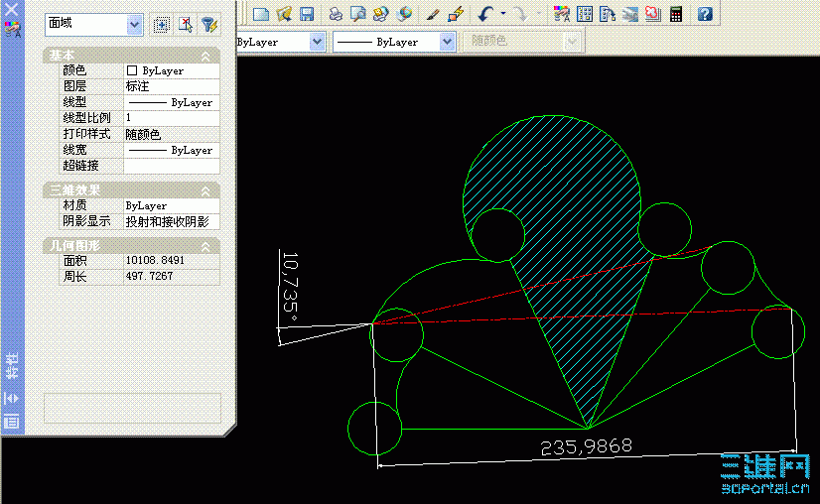Click auto-hide arrows on palette bar
Image resolution: width=820 pixels, height=504 pixels.
tap(12, 399)
